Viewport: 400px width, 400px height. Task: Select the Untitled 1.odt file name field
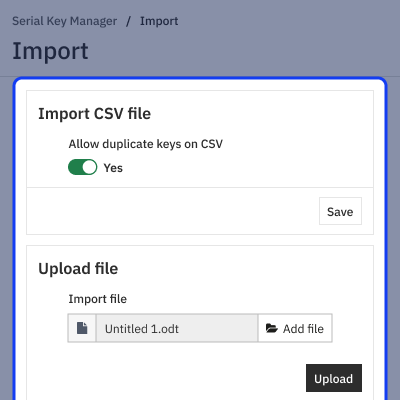177,328
